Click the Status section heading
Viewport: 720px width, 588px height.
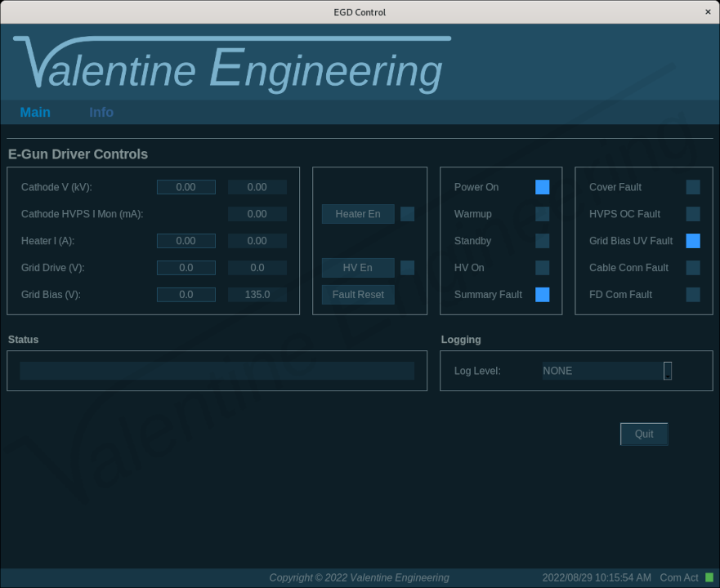pyautogui.click(x=23, y=340)
